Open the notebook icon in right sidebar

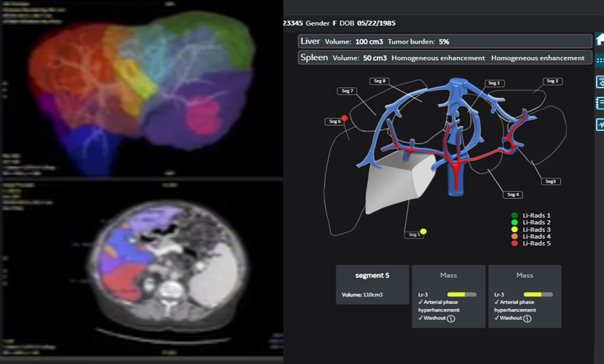click(x=600, y=103)
